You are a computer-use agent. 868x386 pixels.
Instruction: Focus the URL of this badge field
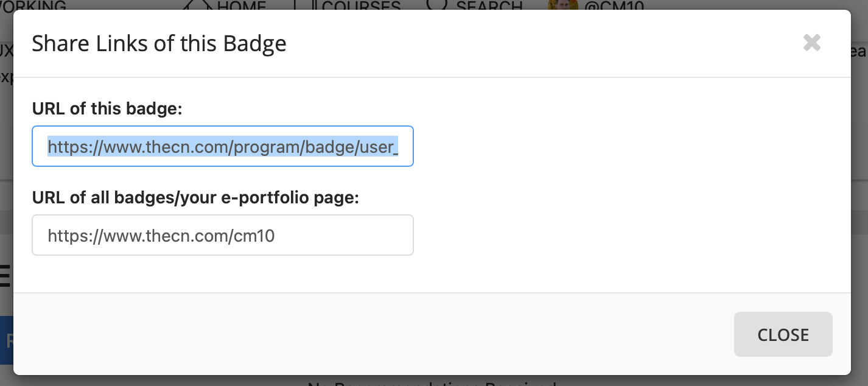(223, 146)
